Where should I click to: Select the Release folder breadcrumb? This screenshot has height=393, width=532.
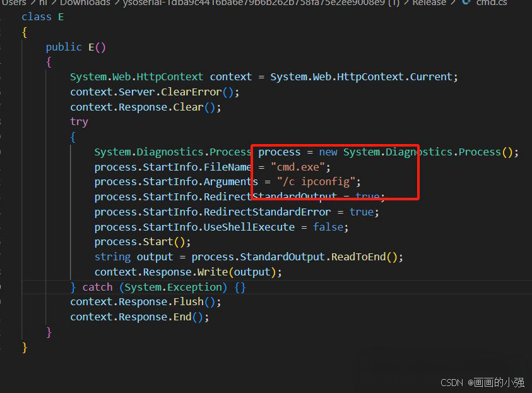pos(429,3)
